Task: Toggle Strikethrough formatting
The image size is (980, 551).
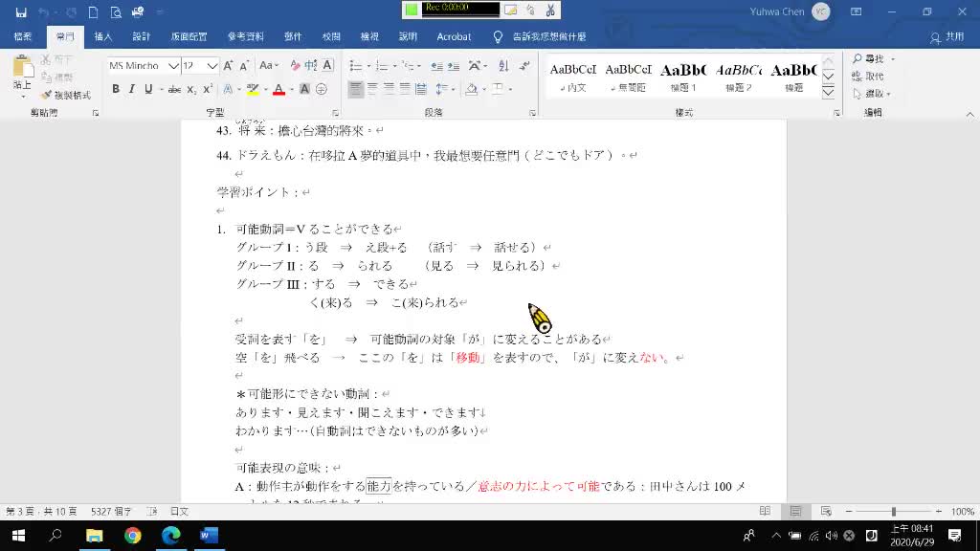Action: point(174,89)
